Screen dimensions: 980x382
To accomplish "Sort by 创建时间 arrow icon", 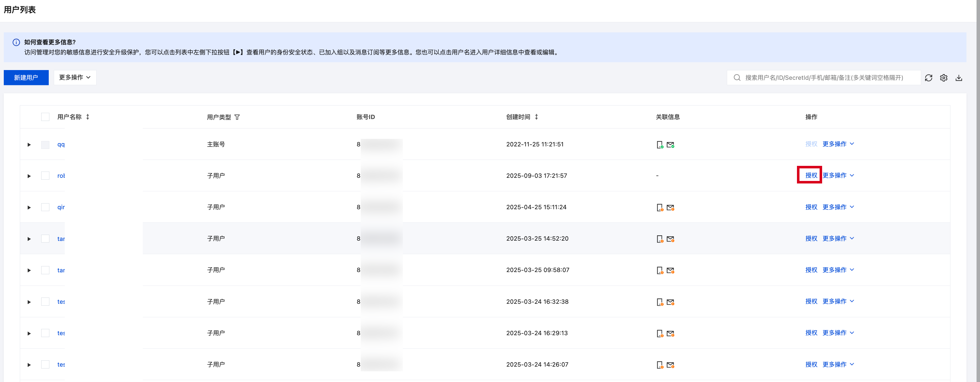I will tap(536, 117).
